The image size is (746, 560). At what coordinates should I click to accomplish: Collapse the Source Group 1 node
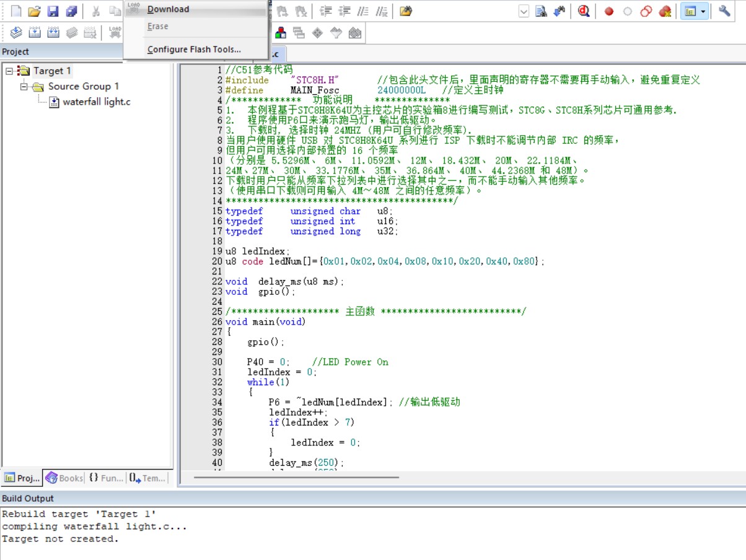pyautogui.click(x=24, y=86)
